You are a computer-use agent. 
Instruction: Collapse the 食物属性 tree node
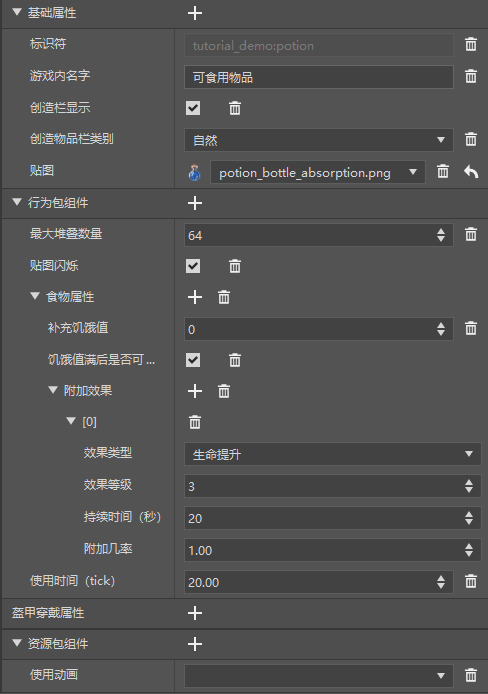[35, 296]
